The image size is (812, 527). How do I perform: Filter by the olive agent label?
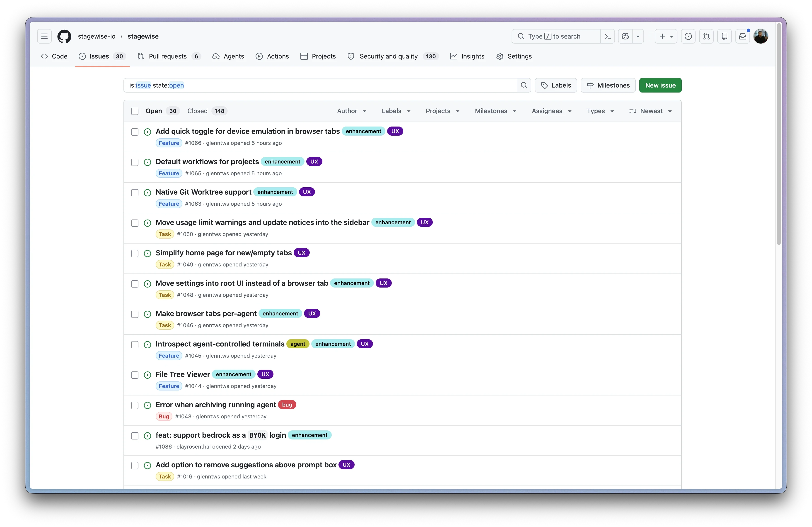point(297,344)
